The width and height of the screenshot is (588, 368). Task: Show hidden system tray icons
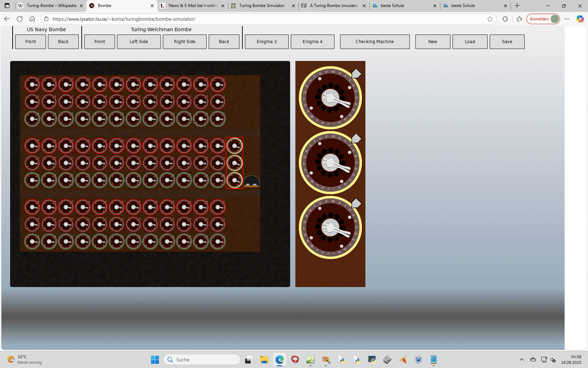pos(521,360)
